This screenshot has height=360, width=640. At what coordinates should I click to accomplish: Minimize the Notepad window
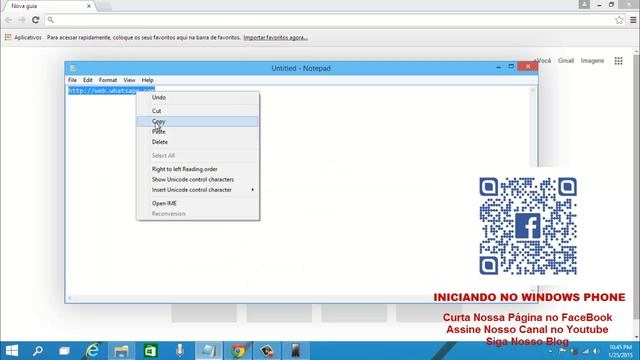[x=498, y=67]
